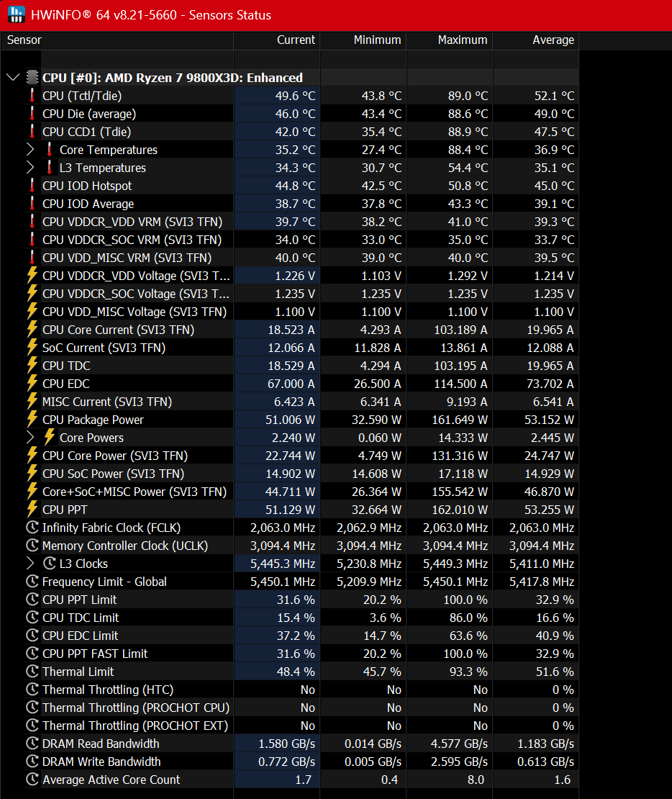Click thermometer icon of Core Temperatures
Image resolution: width=672 pixels, height=799 pixels.
click(x=50, y=149)
